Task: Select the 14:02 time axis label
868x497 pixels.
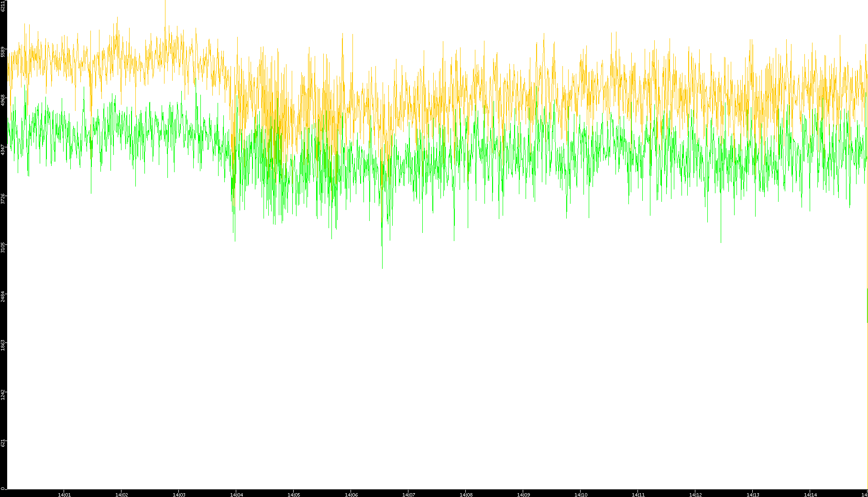Action: pyautogui.click(x=121, y=495)
